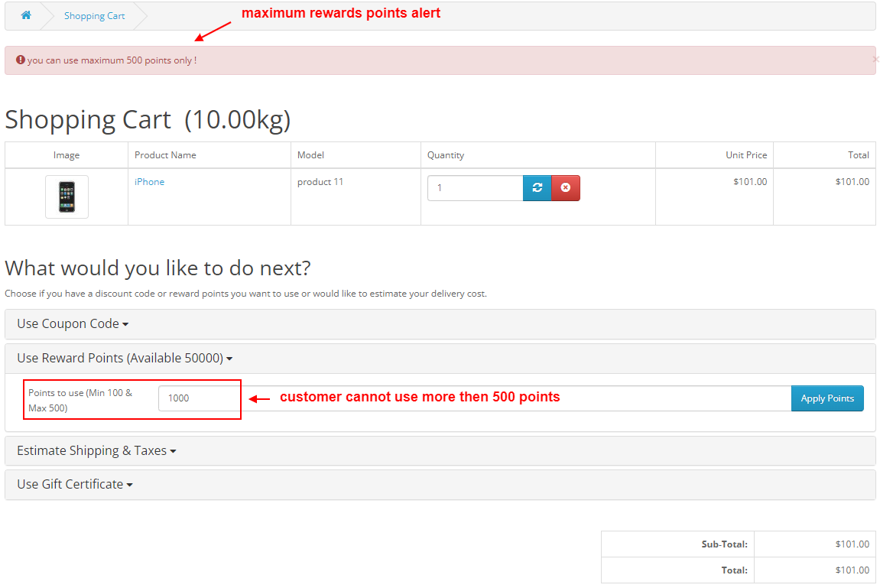The image size is (880, 588).
Task: Select the points to use input field
Action: coord(199,398)
